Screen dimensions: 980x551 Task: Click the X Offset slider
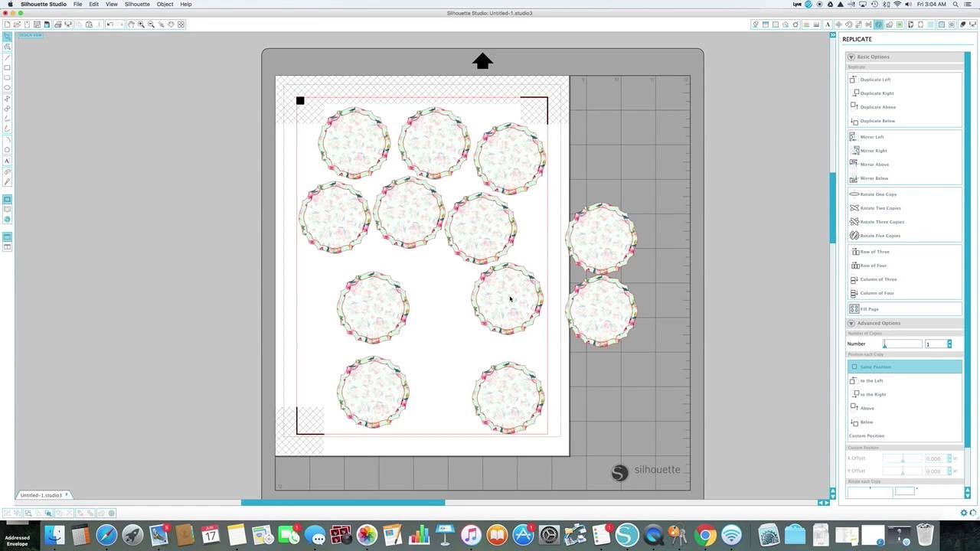point(903,458)
